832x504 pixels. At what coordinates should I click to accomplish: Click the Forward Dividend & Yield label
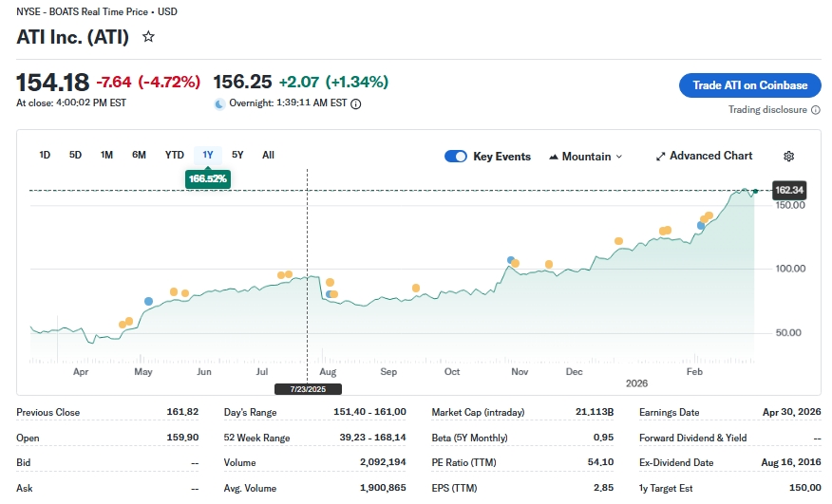[x=693, y=438]
